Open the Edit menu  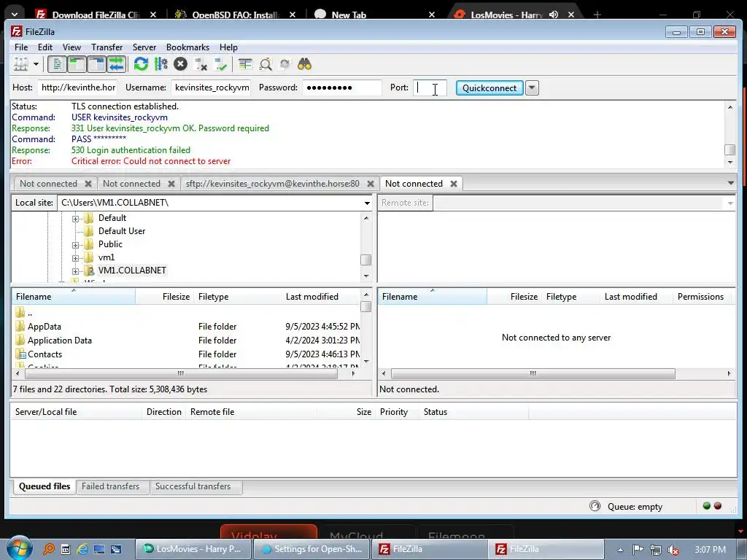[x=45, y=47]
